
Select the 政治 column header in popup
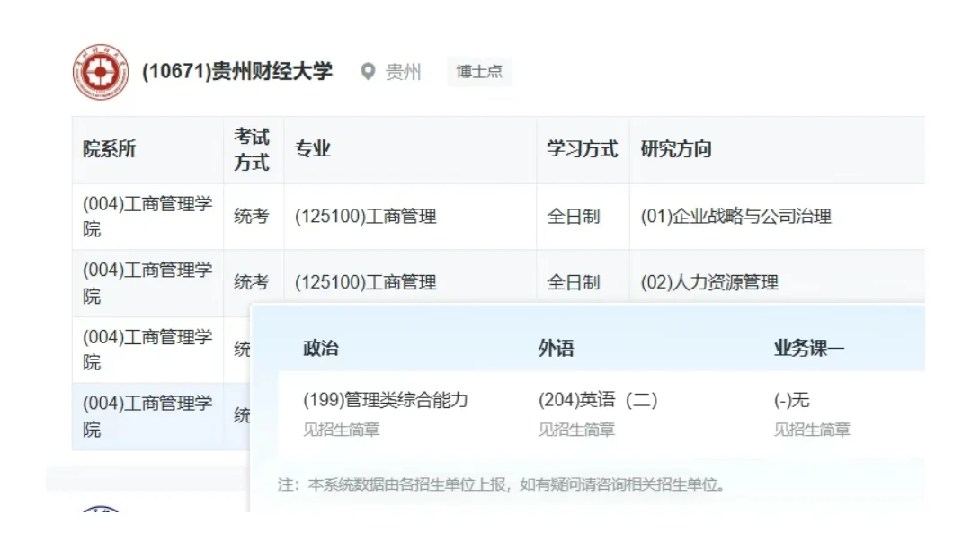pyautogui.click(x=318, y=348)
